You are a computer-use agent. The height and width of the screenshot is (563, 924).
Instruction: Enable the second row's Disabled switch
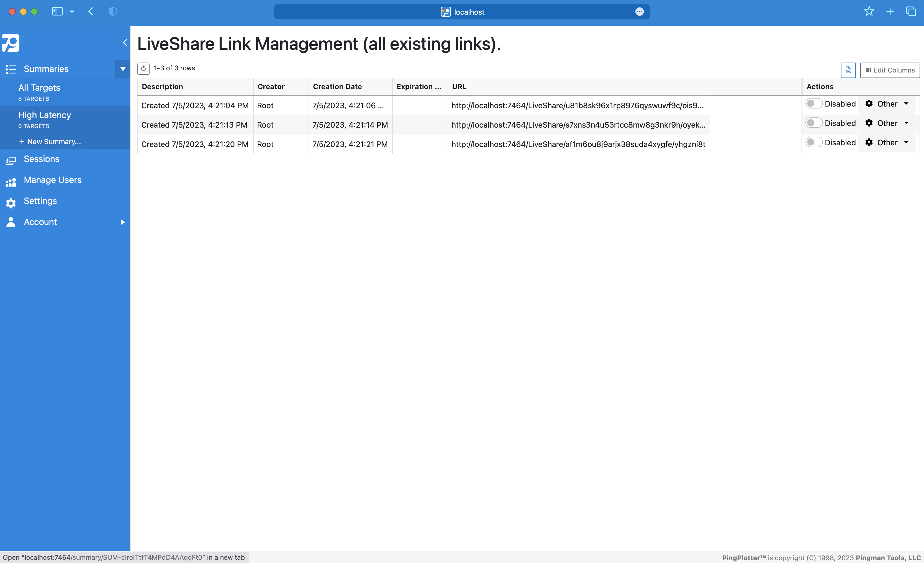pos(813,123)
